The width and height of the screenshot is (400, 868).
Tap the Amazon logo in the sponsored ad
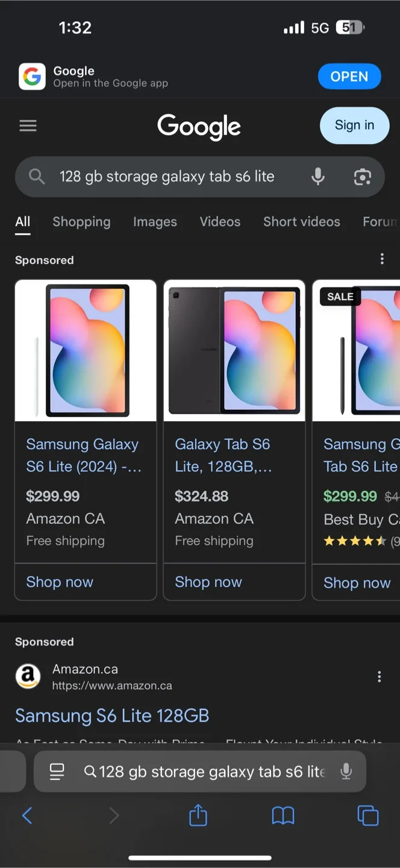click(x=27, y=676)
